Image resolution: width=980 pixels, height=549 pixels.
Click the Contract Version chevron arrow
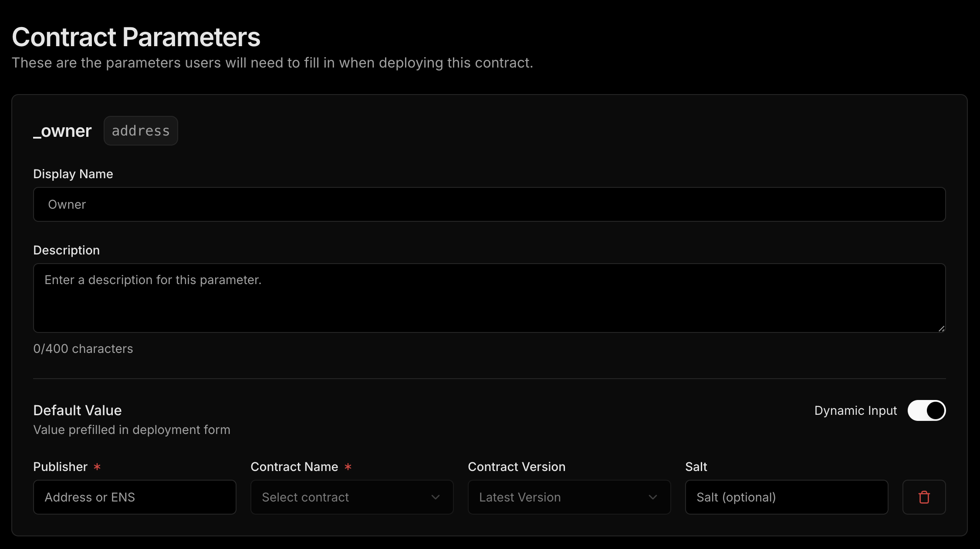click(x=652, y=497)
